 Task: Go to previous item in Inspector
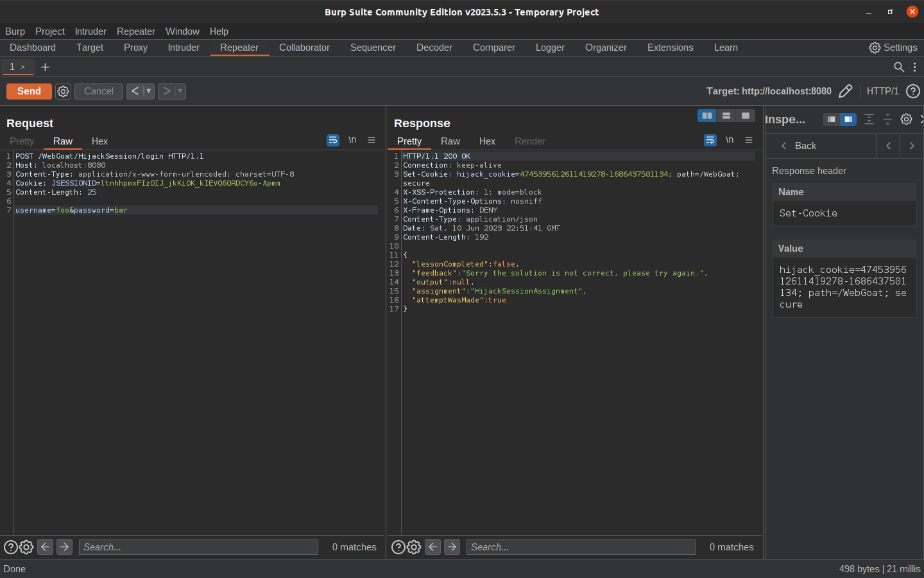point(888,146)
